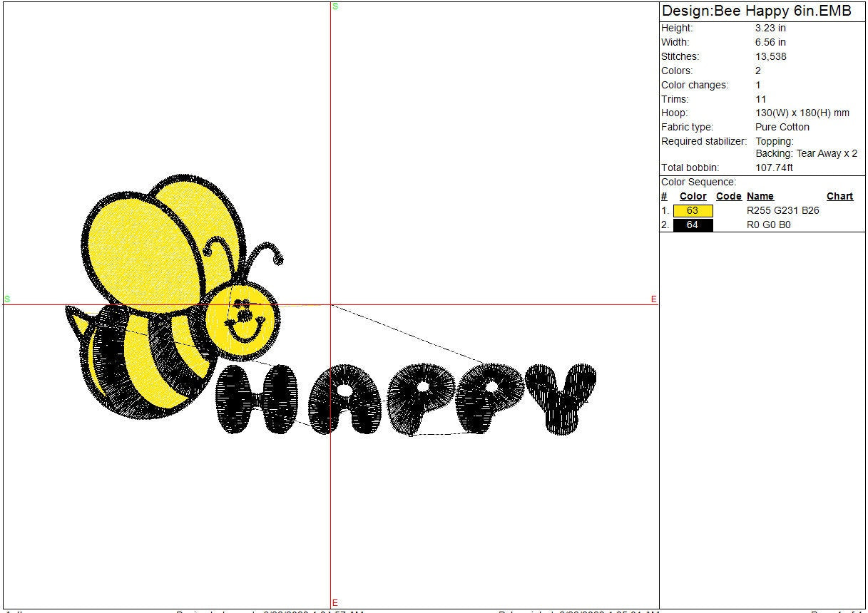Click the green S marker at top
The width and height of the screenshot is (868, 613).
335,6
